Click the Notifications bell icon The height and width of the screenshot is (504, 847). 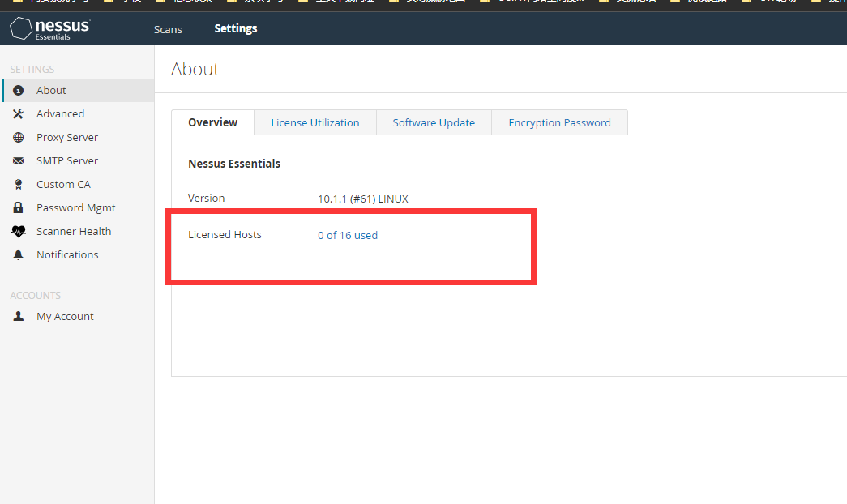(19, 255)
